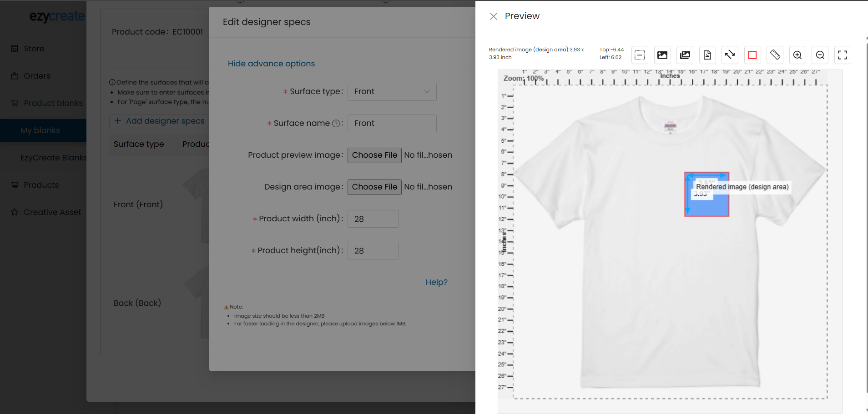Choose file for Design area image
Viewport: 868px width, 414px height.
pyautogui.click(x=374, y=187)
